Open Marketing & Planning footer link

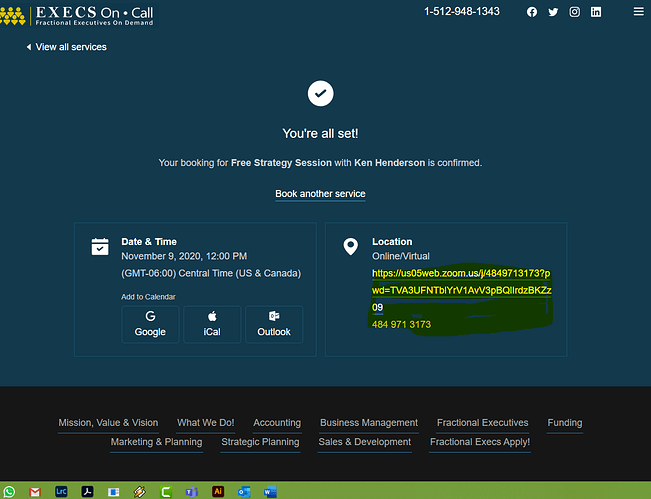coord(157,442)
